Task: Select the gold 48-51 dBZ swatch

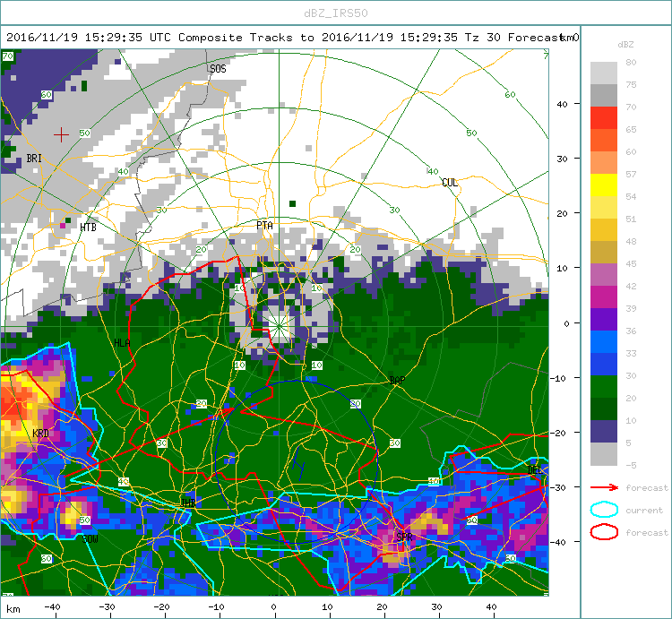Action: coord(603,229)
